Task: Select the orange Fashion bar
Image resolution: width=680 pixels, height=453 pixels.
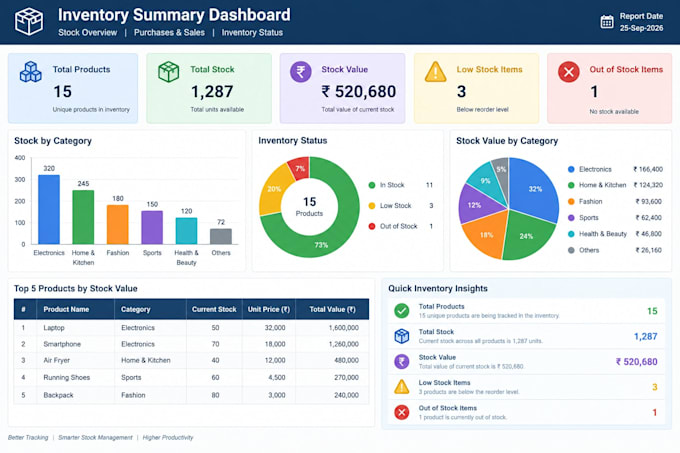Action: (118, 225)
